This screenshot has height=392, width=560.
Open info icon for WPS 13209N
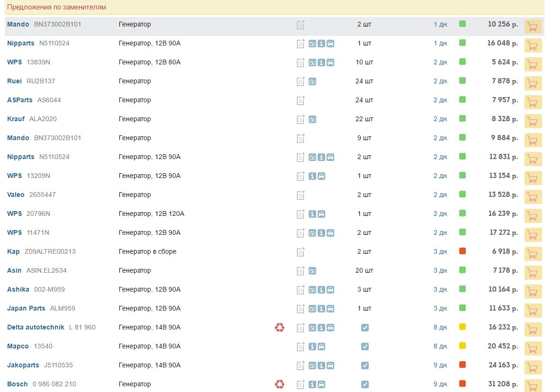click(x=312, y=176)
